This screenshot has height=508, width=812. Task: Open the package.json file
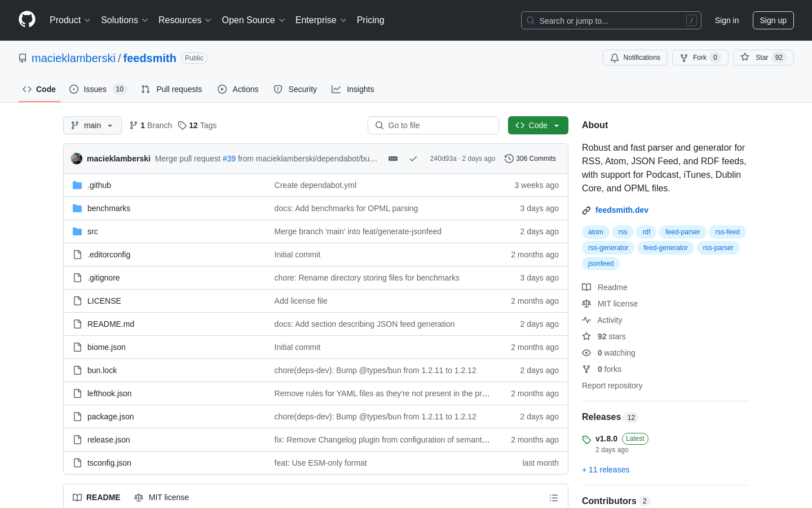[111, 417]
